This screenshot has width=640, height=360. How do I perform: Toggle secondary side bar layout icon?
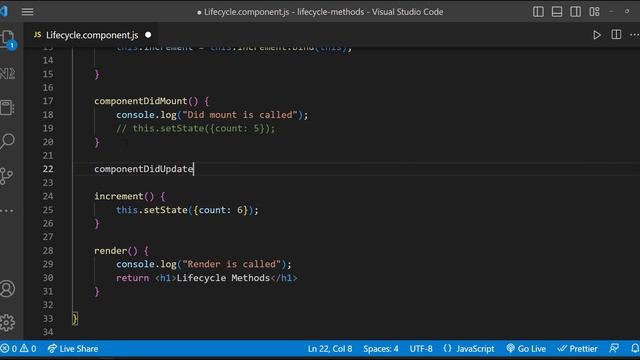pos(576,11)
